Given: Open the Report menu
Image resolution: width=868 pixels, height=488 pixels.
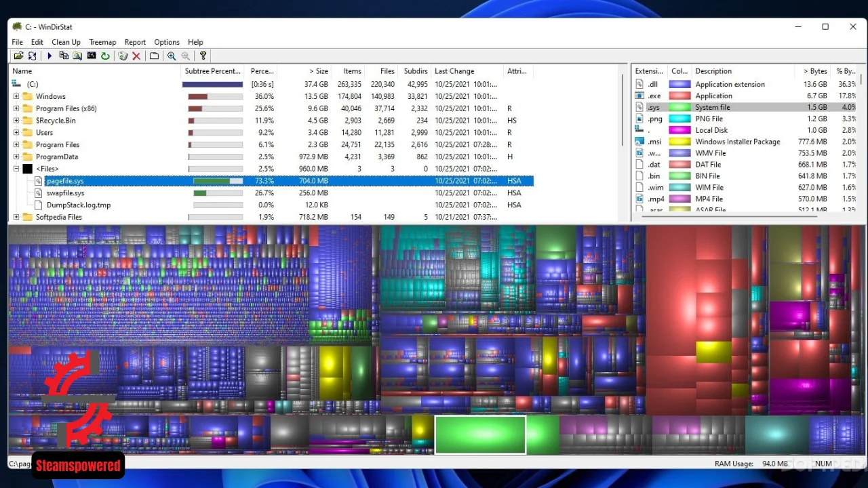Looking at the screenshot, I should (135, 42).
